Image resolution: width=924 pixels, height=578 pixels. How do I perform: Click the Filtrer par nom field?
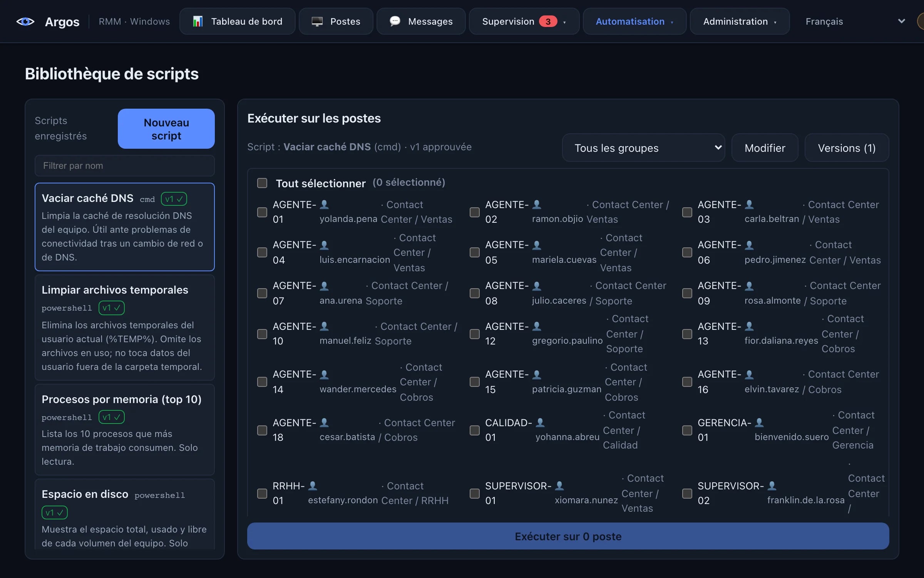[x=125, y=166]
